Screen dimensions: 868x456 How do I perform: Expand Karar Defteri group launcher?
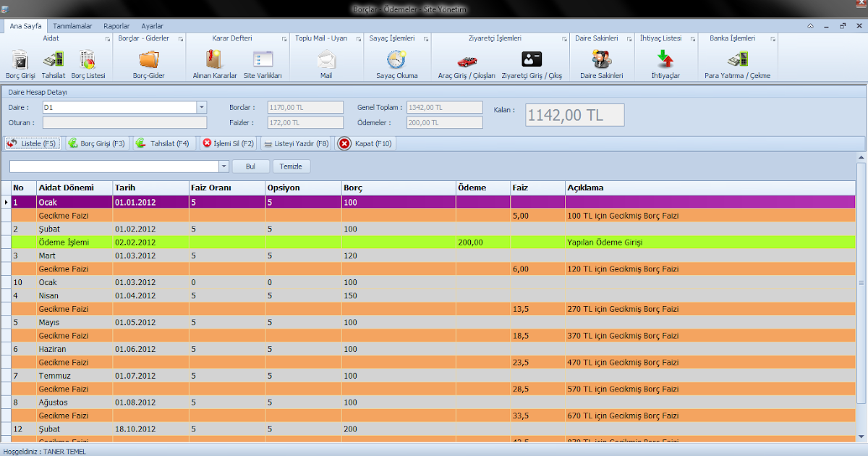pyautogui.click(x=285, y=38)
